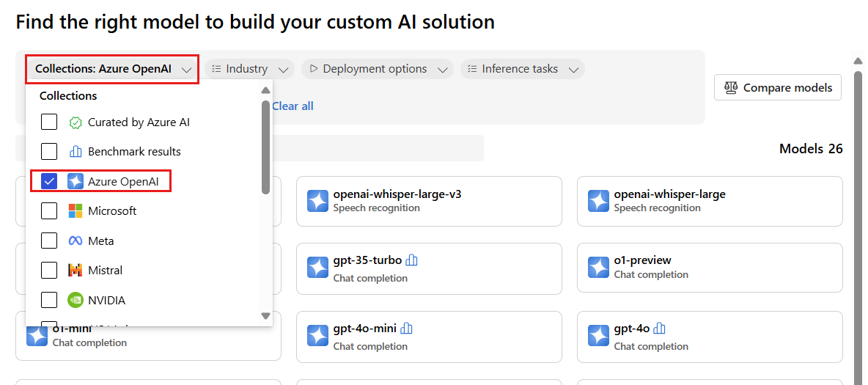Click the benchmark icon beside gpt-4o-mini

click(407, 329)
